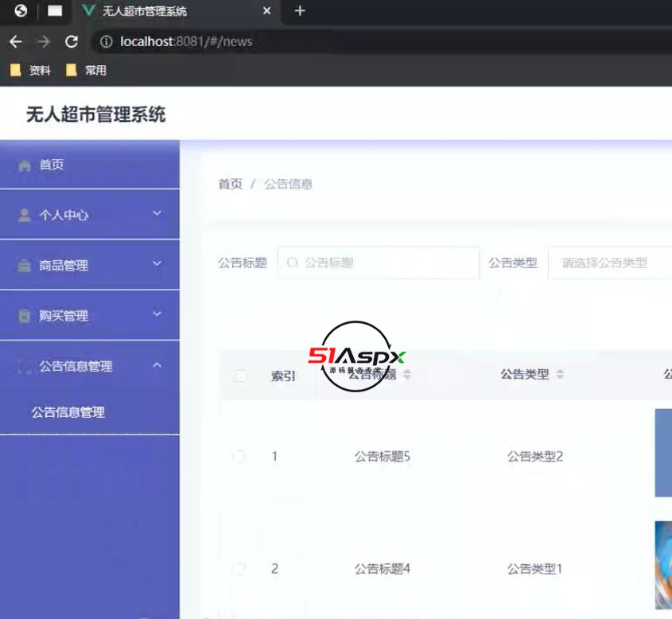The image size is (672, 619).
Task: Expand the 个人中心 menu chevron
Action: (x=157, y=213)
